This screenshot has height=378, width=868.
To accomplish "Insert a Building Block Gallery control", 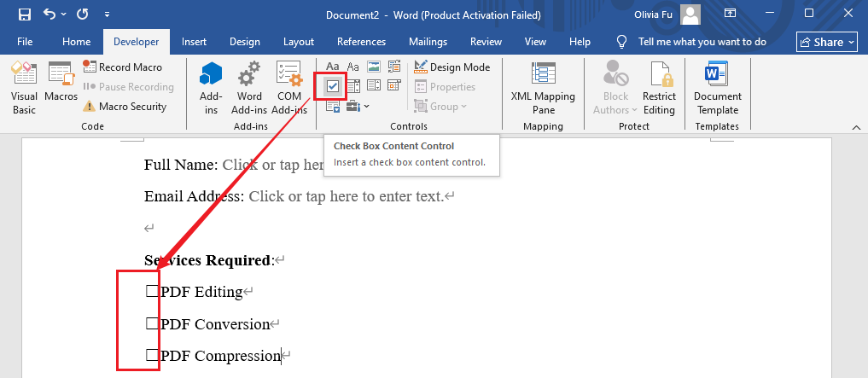I will click(394, 67).
